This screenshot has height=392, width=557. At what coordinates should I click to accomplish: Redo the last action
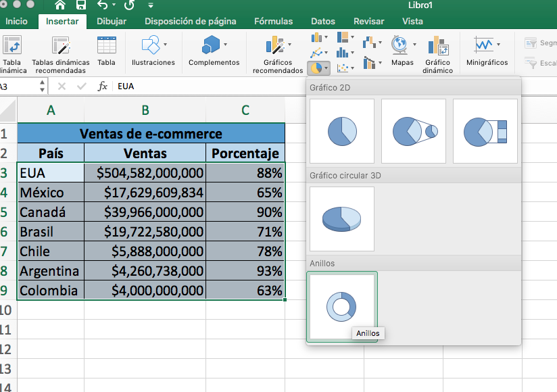point(129,6)
